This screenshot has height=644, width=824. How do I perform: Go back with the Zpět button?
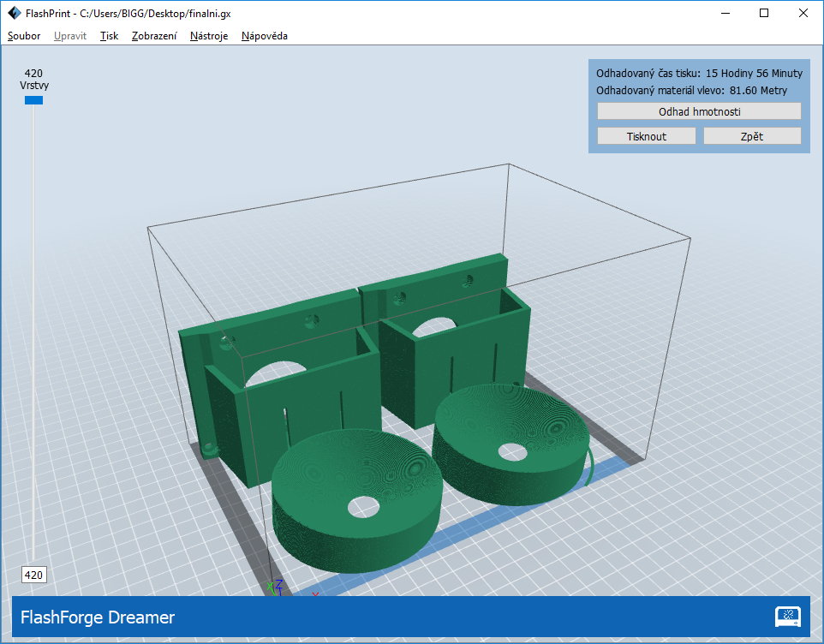[x=752, y=136]
